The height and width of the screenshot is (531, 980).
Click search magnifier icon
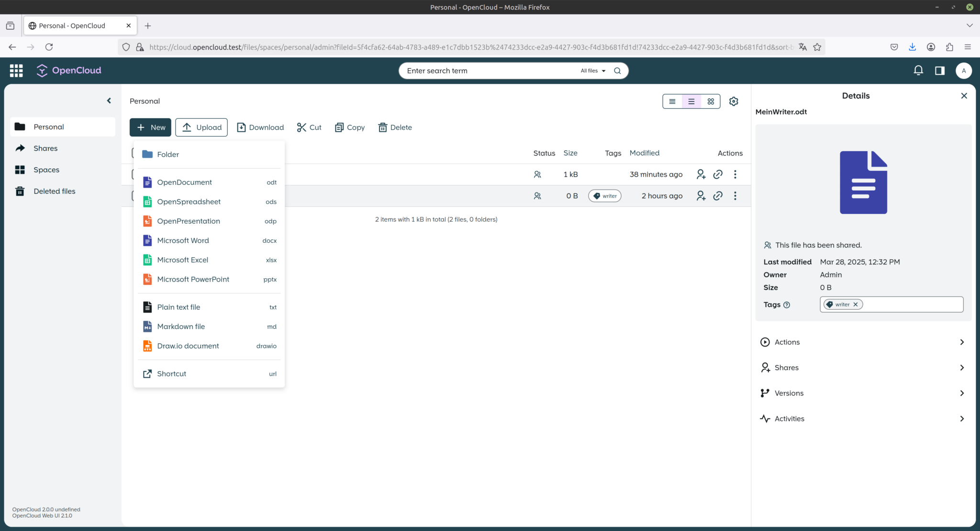pos(617,70)
